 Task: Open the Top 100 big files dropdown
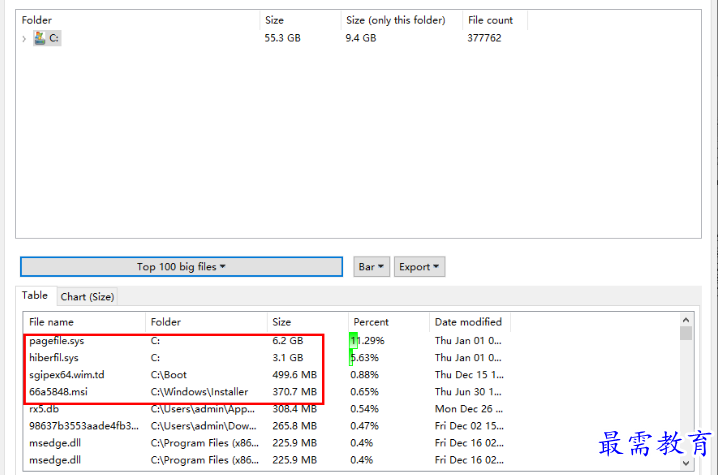pyautogui.click(x=181, y=267)
